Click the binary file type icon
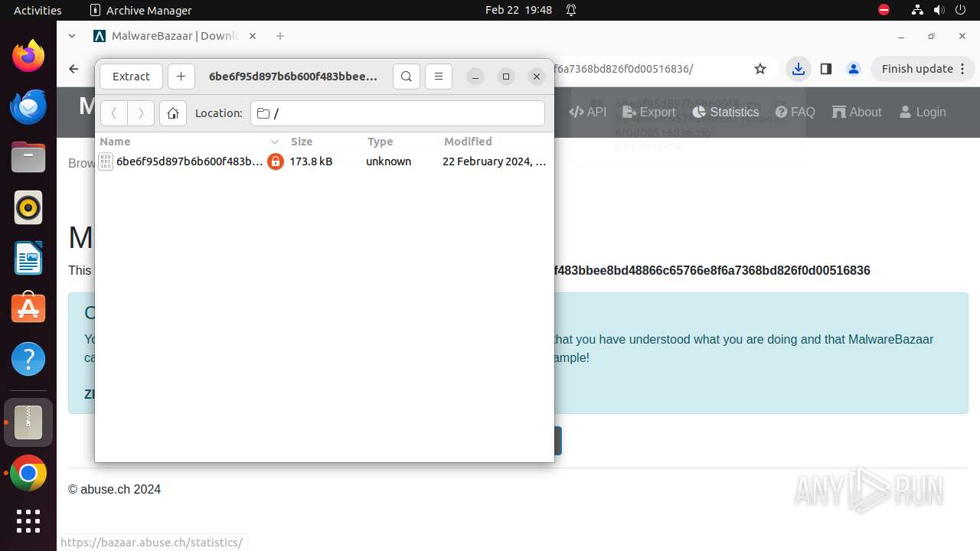Screen dimensions: 980x551 click(x=106, y=161)
